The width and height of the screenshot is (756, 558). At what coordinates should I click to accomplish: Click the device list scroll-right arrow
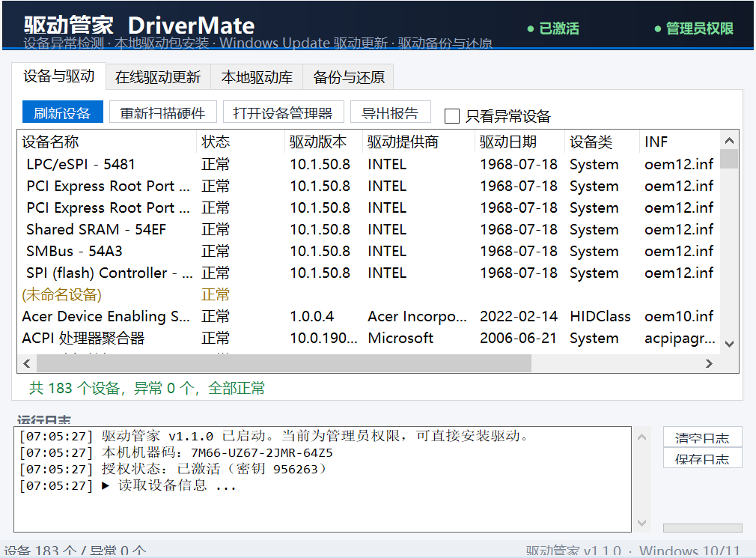[x=709, y=364]
